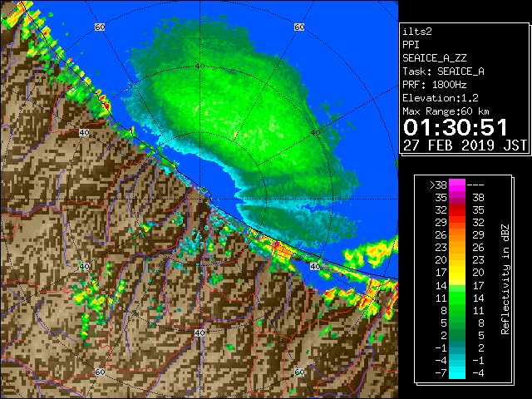Pick the cyan -7 to -4 dBZ swatch
Image resolution: width=532 pixels, height=399 pixels.
[x=457, y=372]
